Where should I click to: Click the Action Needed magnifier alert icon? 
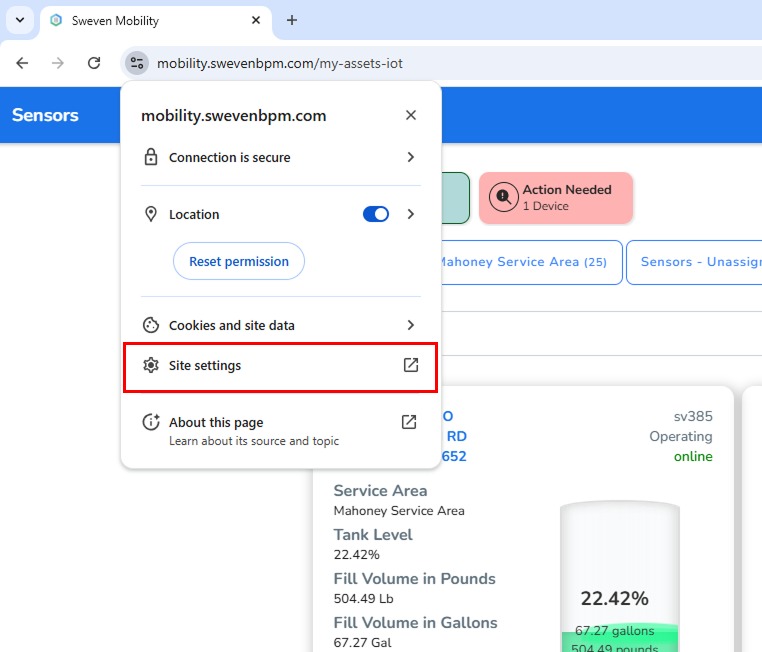click(503, 198)
